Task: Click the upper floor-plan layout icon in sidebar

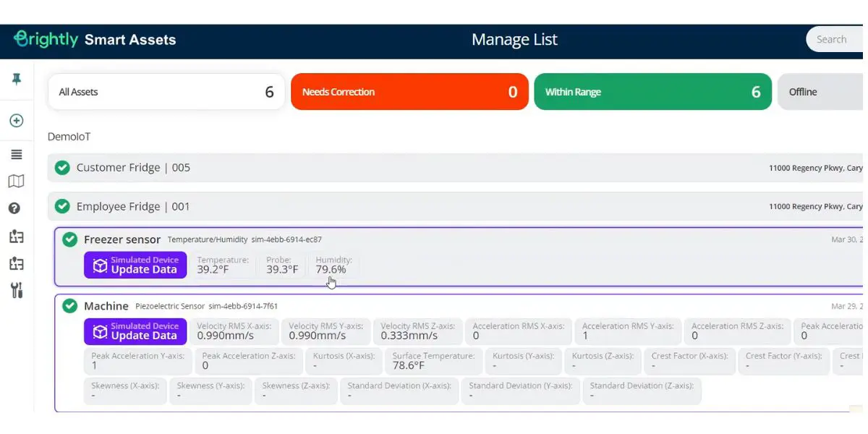Action: (x=16, y=236)
